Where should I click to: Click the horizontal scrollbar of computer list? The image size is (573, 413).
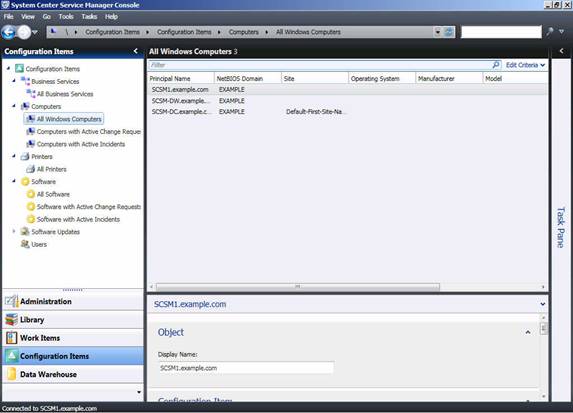297,287
